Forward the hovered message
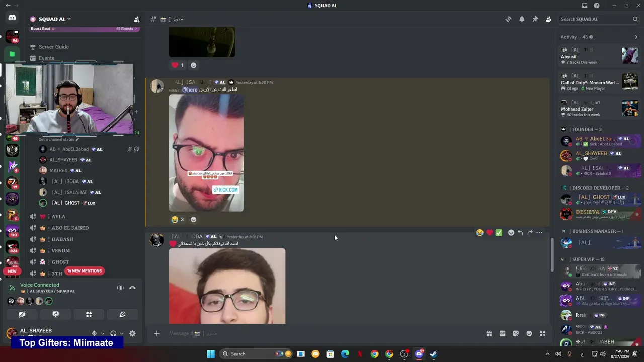This screenshot has width=644, height=362. (530, 233)
